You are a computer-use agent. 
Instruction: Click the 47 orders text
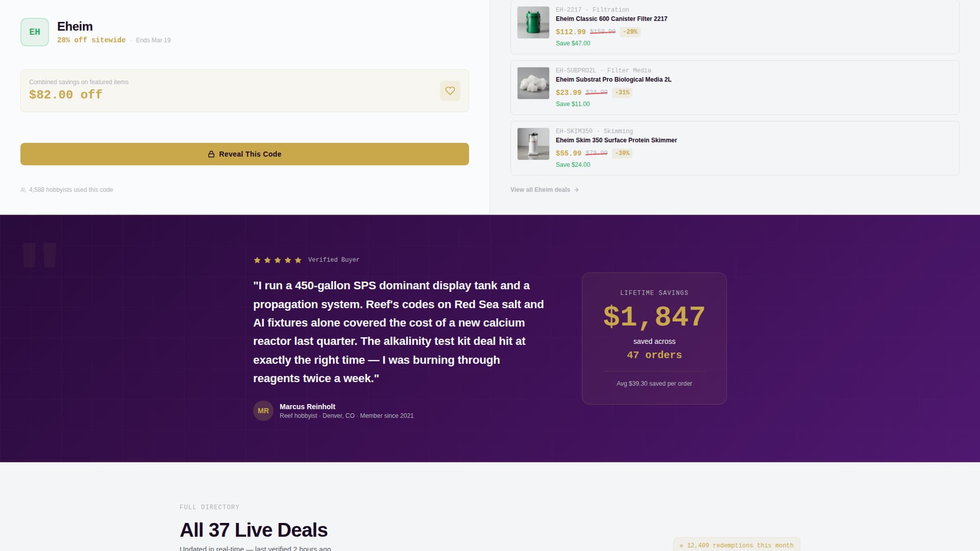click(654, 355)
